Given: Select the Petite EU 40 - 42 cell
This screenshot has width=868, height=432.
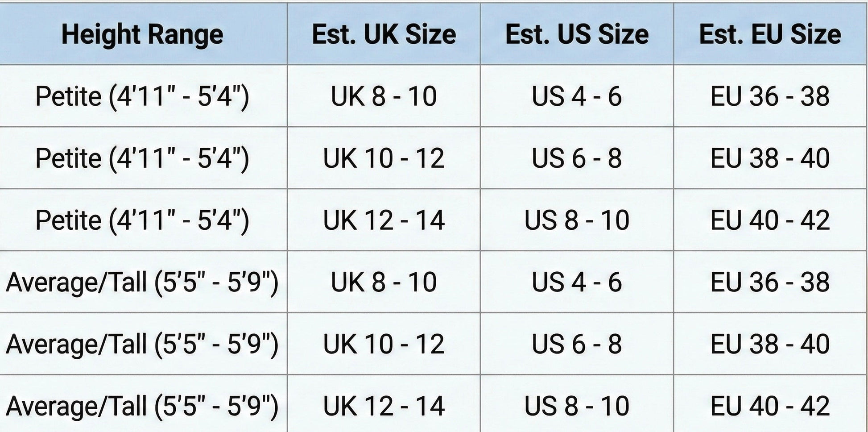Looking at the screenshot, I should (x=770, y=220).
